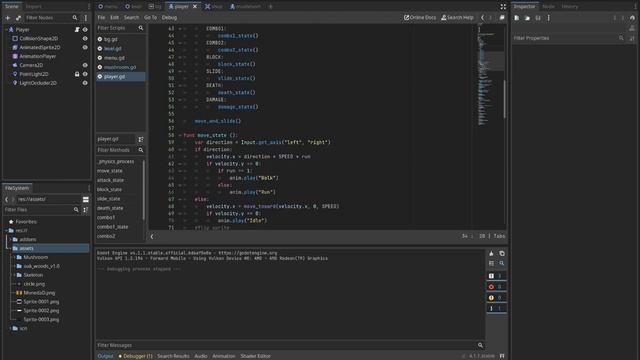This screenshot has width=640, height=360.
Task: Hide the Player node
Action: tap(85, 30)
